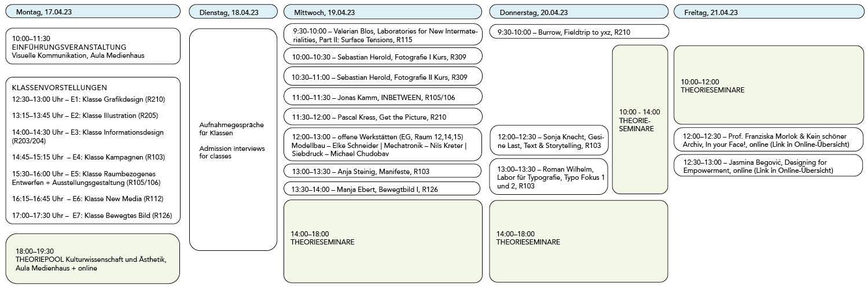Click the Donnerstag, 20.04.23 day header

(x=579, y=12)
